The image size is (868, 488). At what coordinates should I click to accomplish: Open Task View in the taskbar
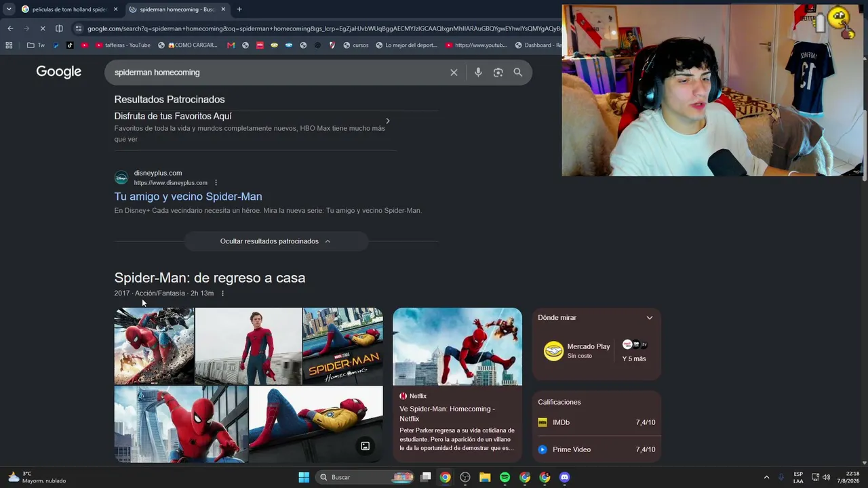tap(426, 477)
